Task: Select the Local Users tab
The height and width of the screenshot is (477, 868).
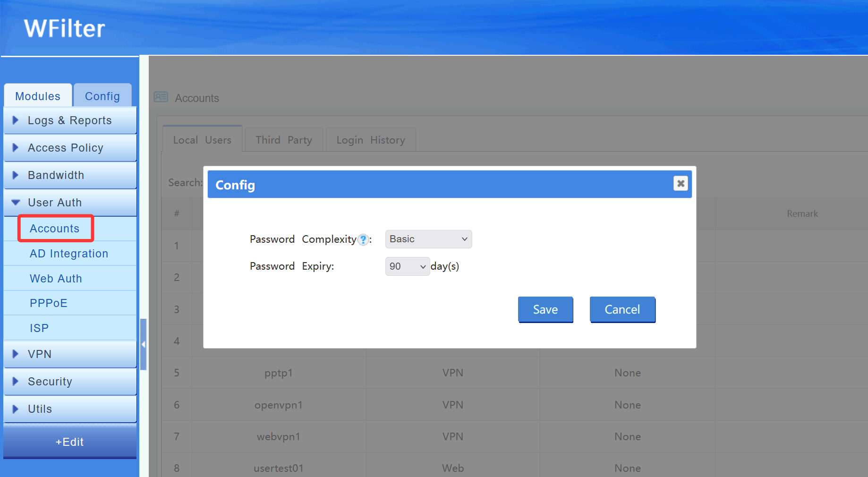Action: pos(202,140)
